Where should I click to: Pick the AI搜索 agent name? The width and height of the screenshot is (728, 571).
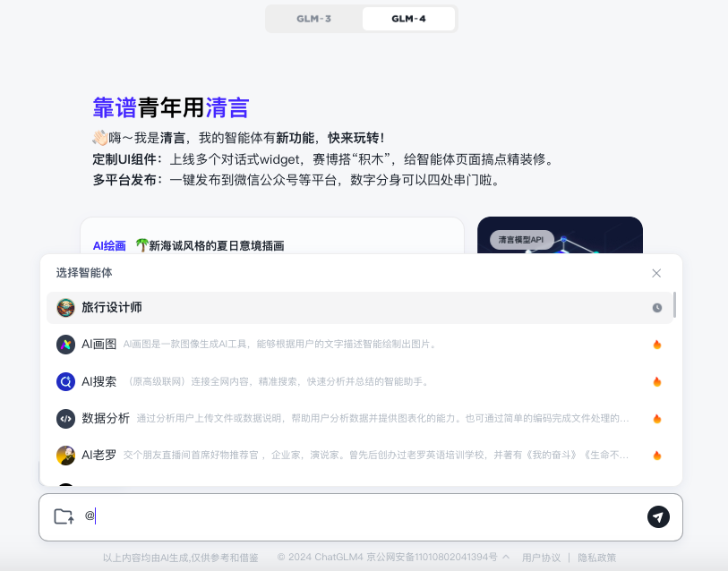point(98,381)
